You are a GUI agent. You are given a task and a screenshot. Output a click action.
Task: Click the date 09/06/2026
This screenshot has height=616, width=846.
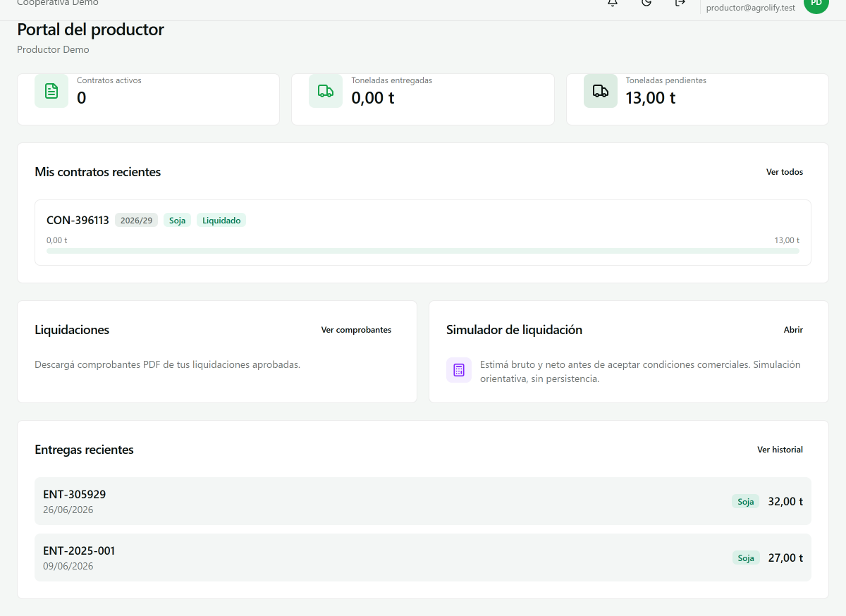(68, 566)
